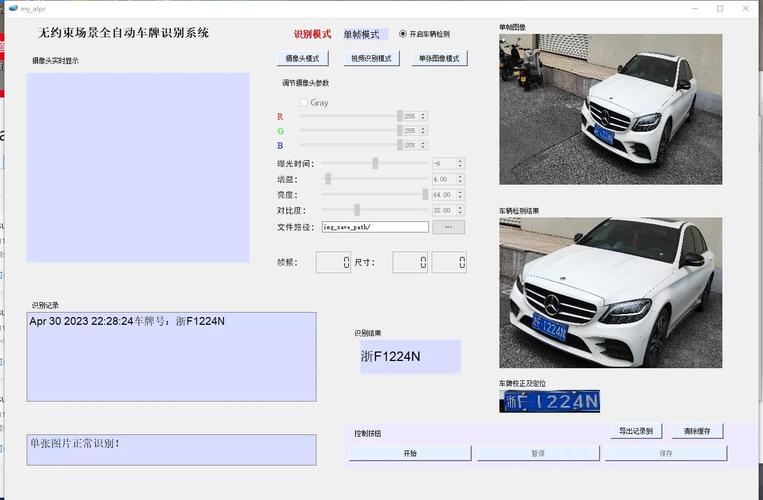The image size is (763, 500).
Task: Click the 单张图片正常识别 status message
Action: pos(75,444)
